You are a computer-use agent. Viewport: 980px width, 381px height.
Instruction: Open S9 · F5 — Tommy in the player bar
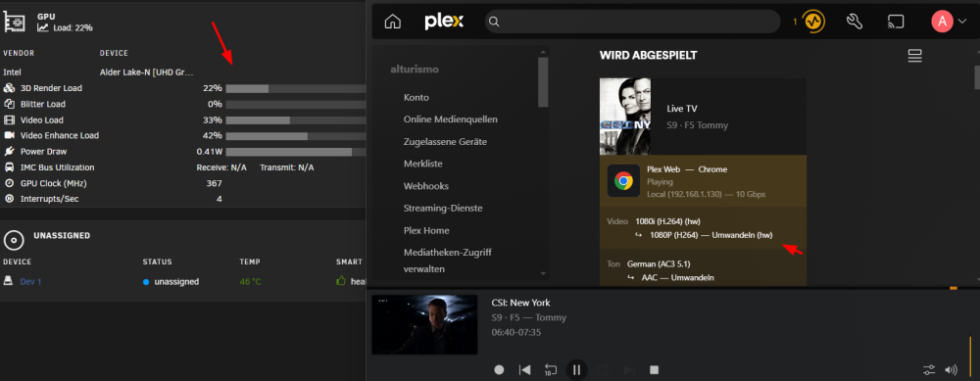coord(529,317)
